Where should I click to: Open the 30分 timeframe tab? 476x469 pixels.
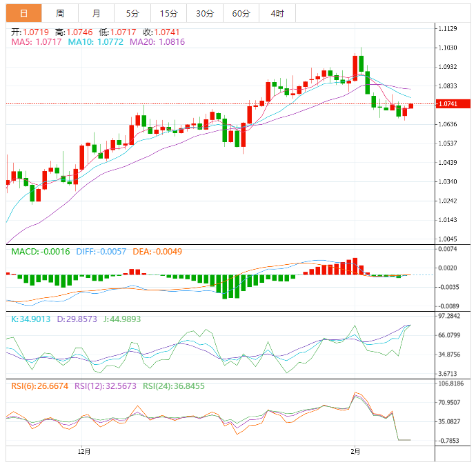(x=205, y=13)
